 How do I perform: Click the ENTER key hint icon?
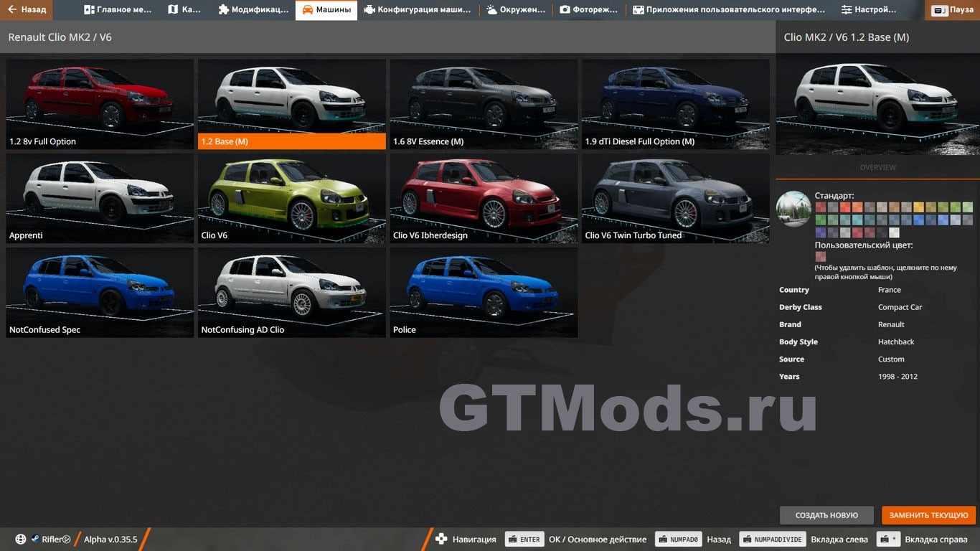(x=524, y=540)
